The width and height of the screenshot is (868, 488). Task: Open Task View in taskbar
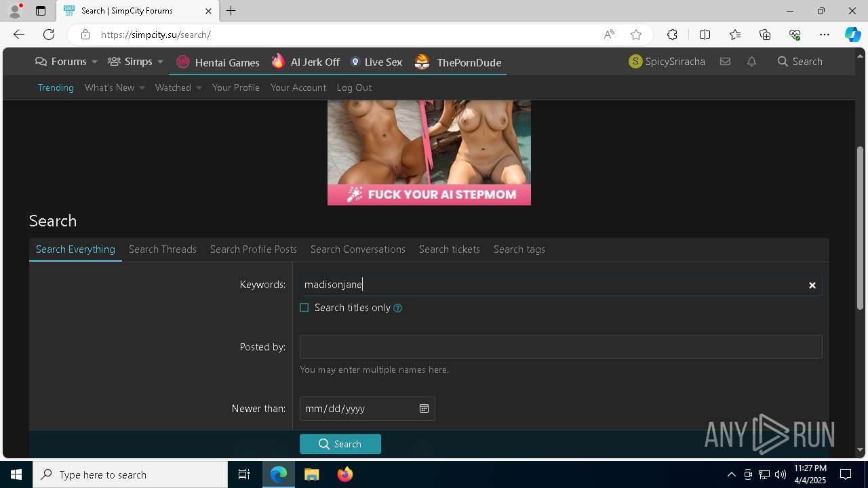(244, 474)
